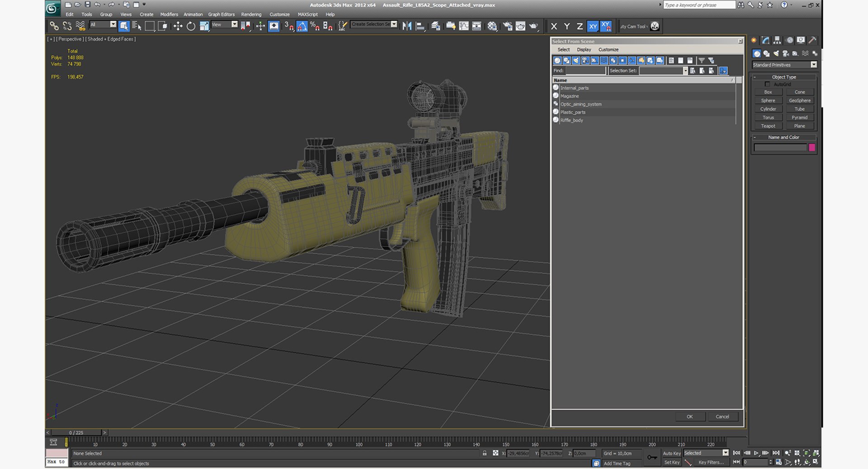Open Select by Name tool
This screenshot has height=469, width=868.
(137, 26)
